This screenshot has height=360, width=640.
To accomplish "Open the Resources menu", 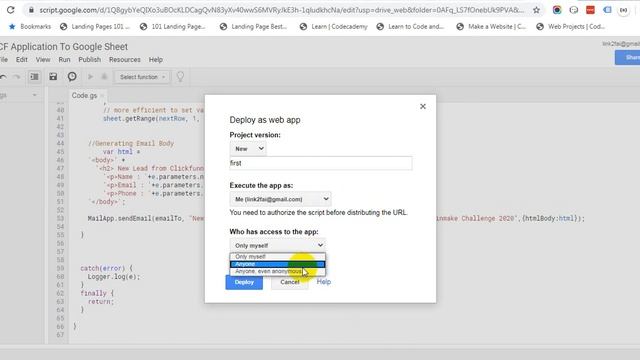I will pyautogui.click(x=124, y=60).
